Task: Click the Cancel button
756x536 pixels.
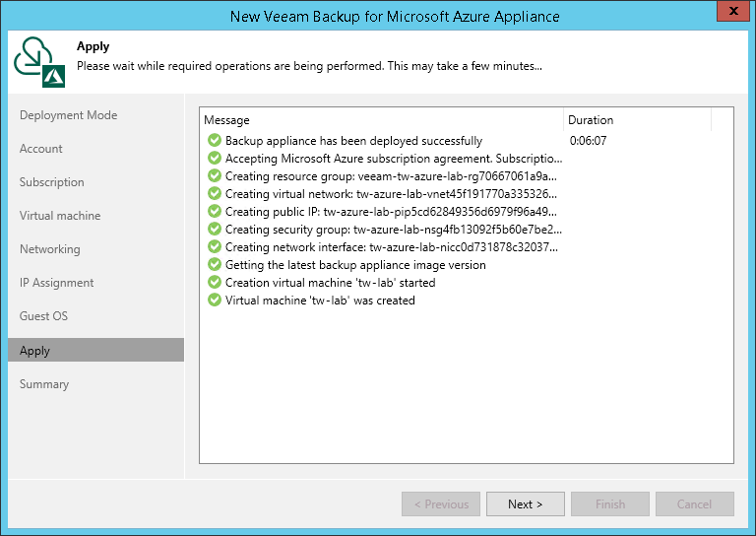Action: (x=694, y=504)
